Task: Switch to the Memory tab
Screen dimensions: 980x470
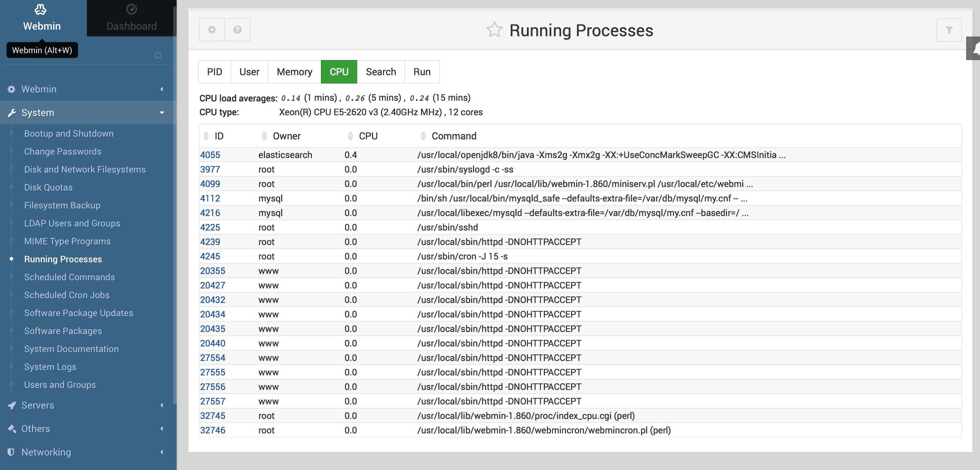Action: pyautogui.click(x=294, y=71)
